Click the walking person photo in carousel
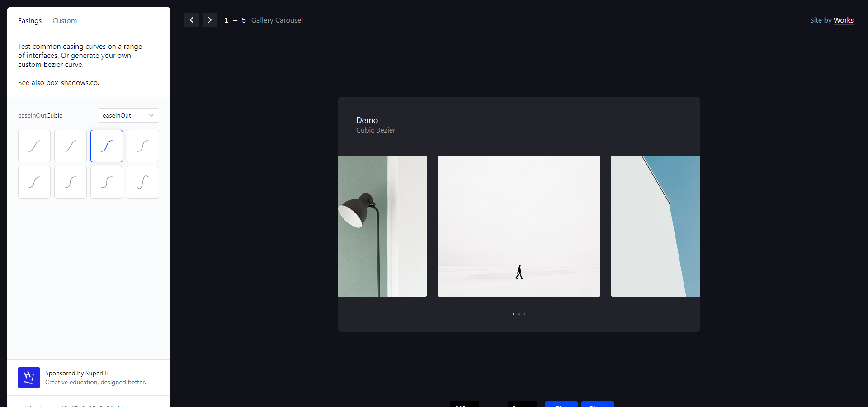 519,226
